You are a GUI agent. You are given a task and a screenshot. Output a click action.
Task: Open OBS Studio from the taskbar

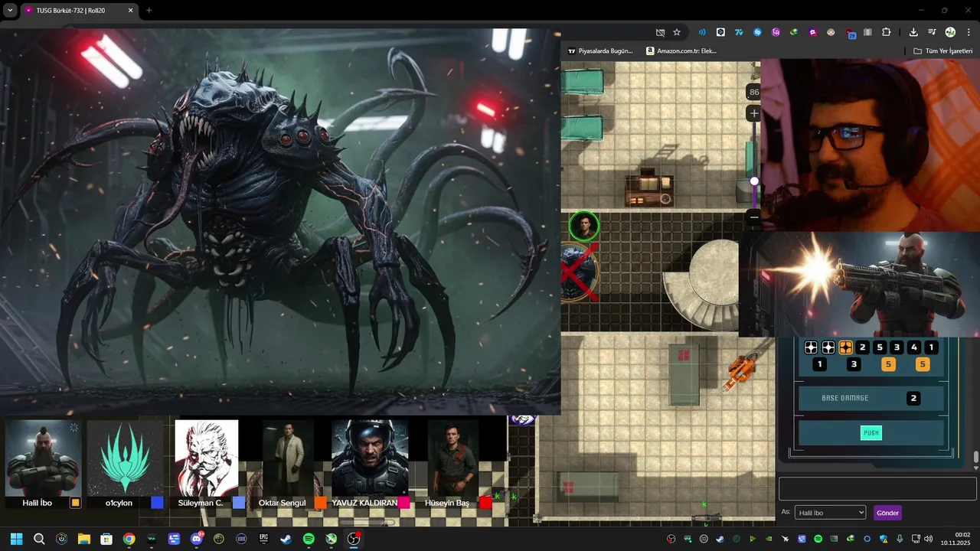tap(354, 539)
